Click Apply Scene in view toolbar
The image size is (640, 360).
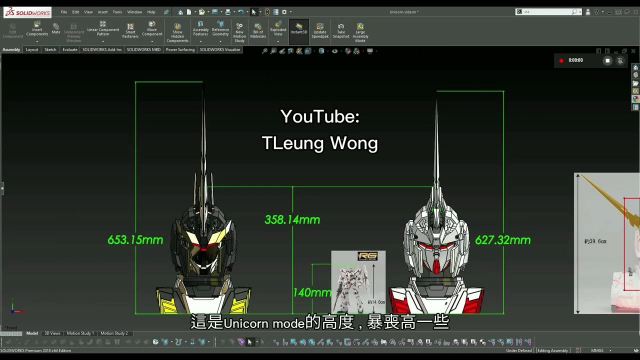pyautogui.click(x=356, y=51)
